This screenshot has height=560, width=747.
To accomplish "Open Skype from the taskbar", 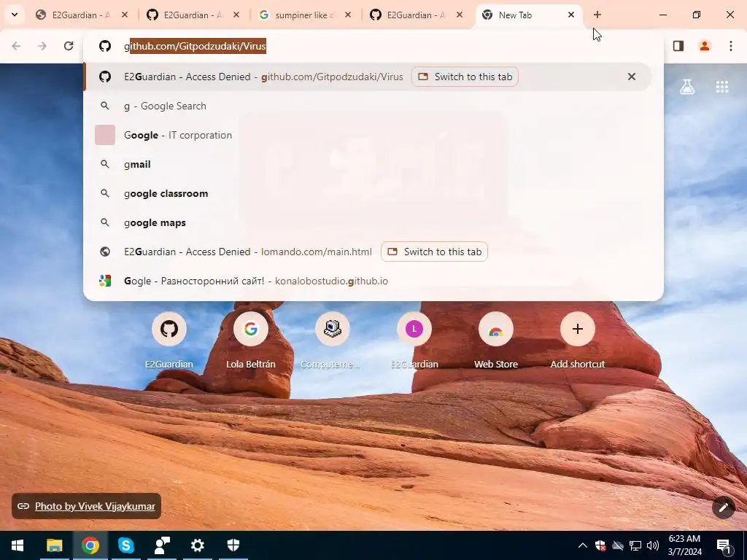I will pos(125,545).
